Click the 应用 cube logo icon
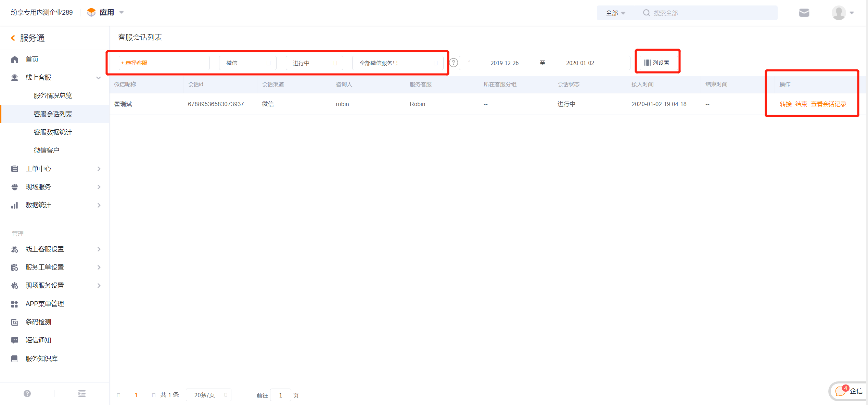This screenshot has width=868, height=405. click(91, 12)
